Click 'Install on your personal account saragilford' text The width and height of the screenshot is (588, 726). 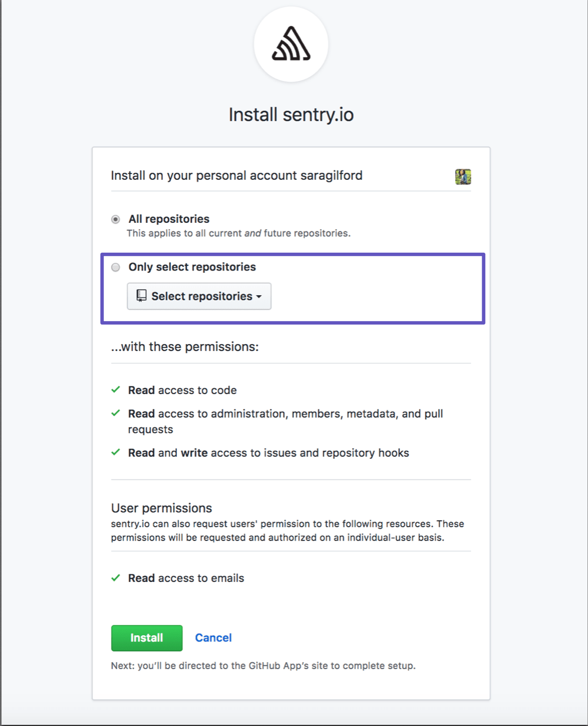click(x=237, y=176)
